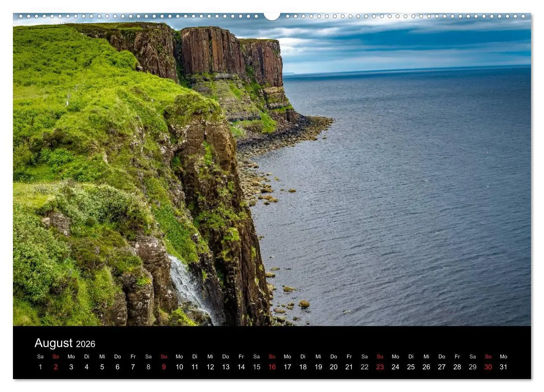Screen dimensions: 544x392
Task: Select date 18 in calendar row
Action: 303,367
